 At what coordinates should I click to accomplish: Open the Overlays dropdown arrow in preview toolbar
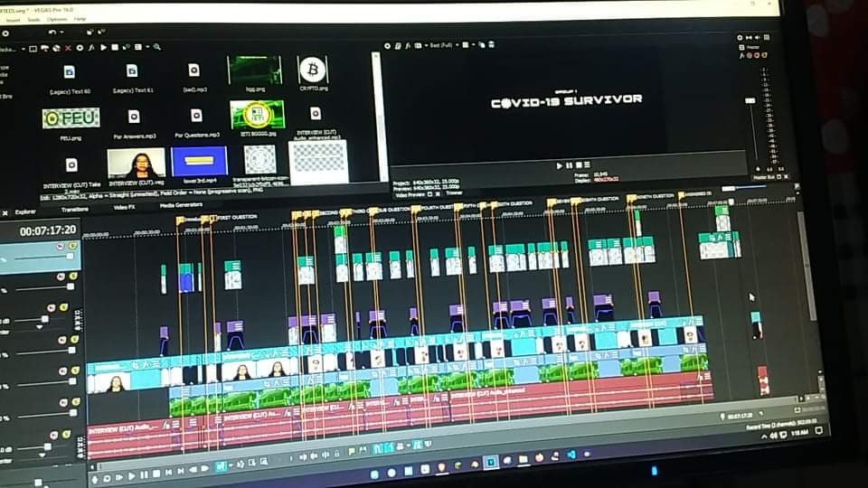474,45
